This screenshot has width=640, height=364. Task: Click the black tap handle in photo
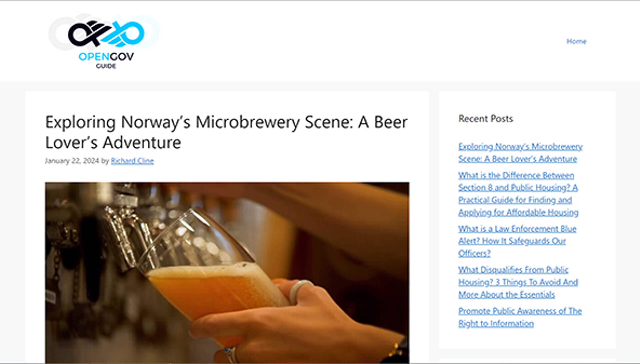pyautogui.click(x=91, y=257)
